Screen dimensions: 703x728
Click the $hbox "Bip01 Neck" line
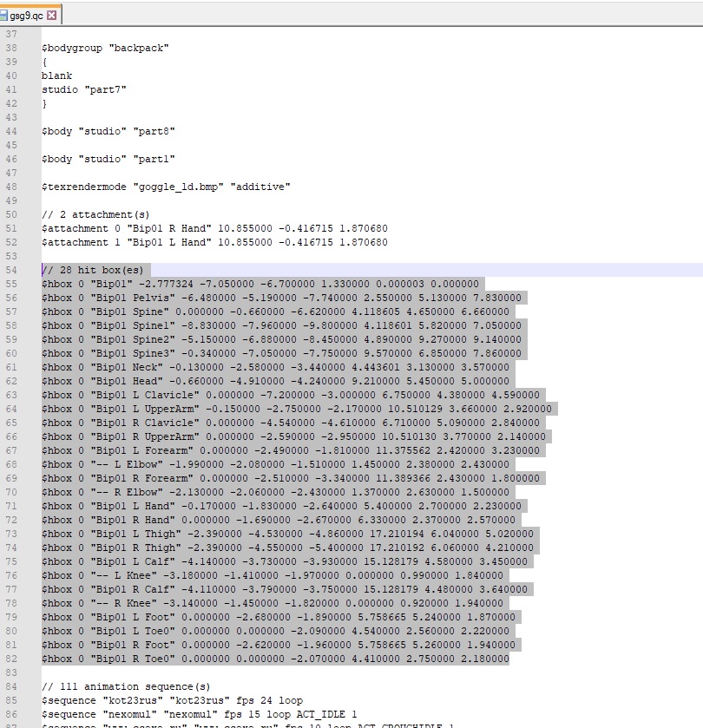(x=276, y=367)
